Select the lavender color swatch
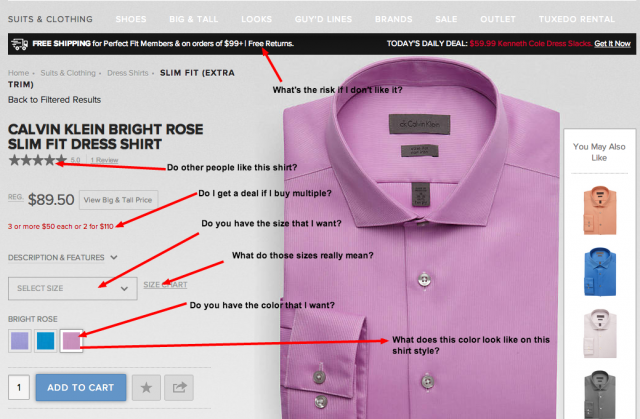This screenshot has height=419, width=640. (20, 341)
